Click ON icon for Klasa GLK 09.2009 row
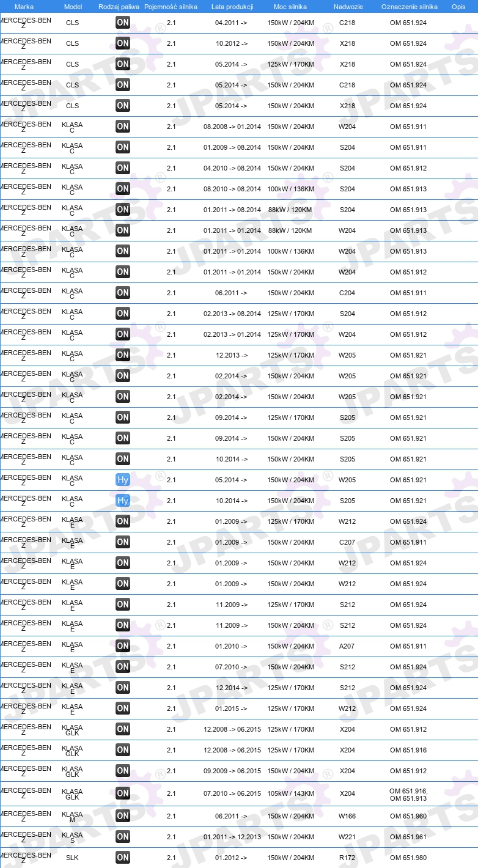The height and width of the screenshot is (868, 478). [123, 771]
